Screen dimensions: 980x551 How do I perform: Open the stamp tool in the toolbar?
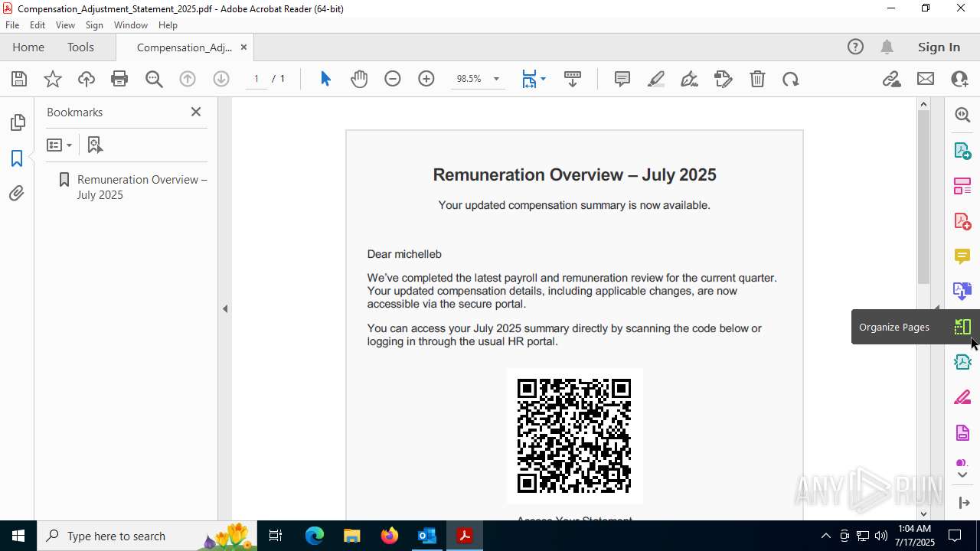pos(724,79)
